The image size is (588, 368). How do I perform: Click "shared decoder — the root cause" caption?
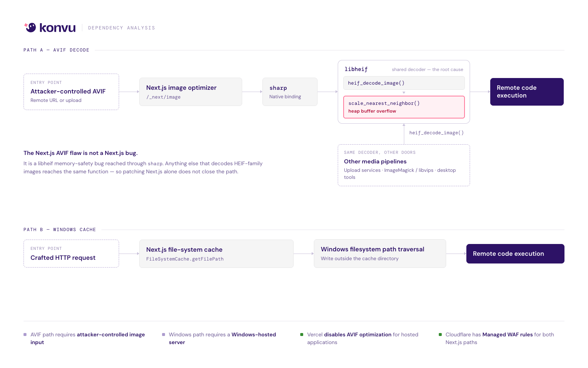(x=427, y=70)
